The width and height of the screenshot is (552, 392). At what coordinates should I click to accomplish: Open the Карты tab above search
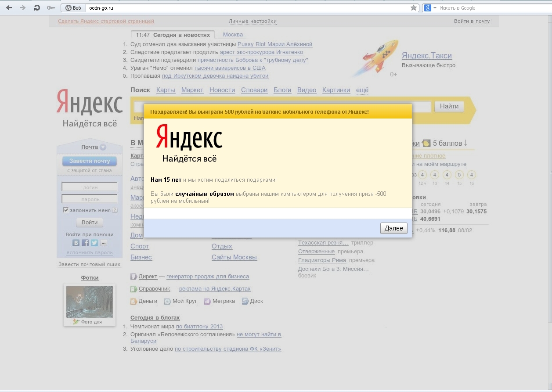click(166, 90)
